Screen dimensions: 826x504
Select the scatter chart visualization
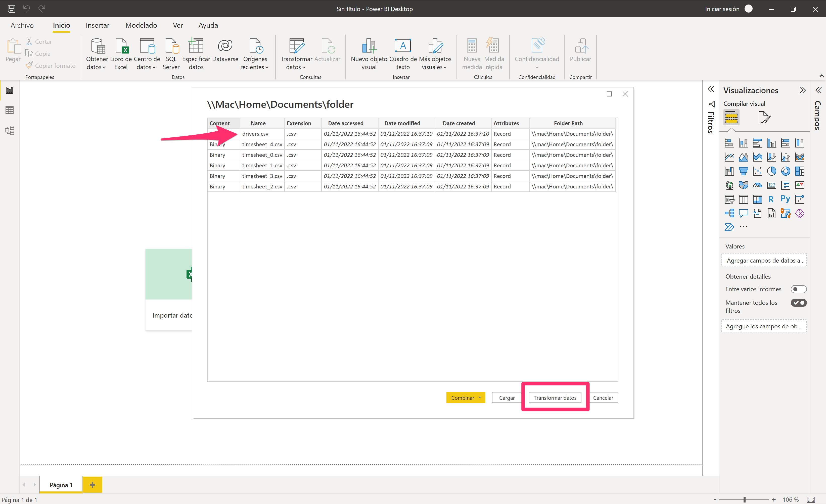(x=757, y=171)
